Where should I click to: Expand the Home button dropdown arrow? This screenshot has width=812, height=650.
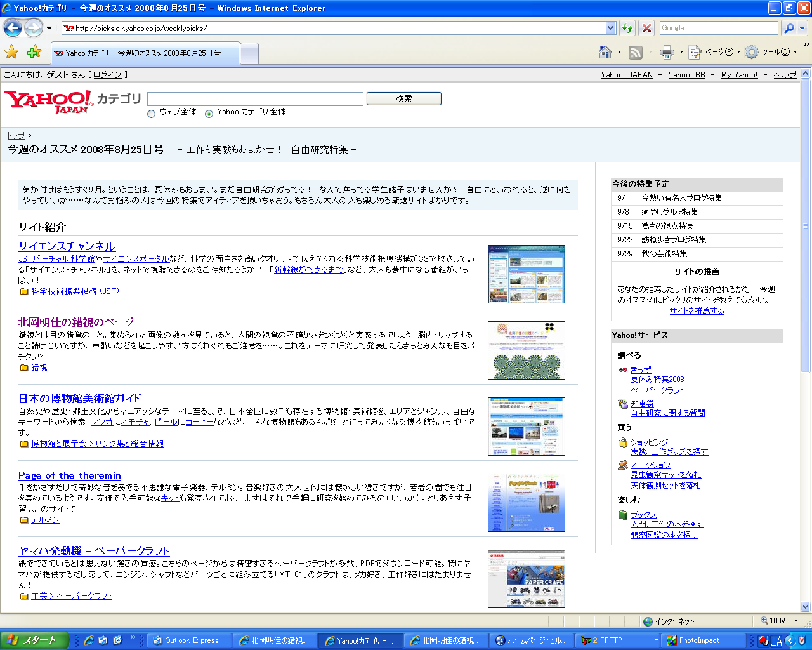coord(619,52)
